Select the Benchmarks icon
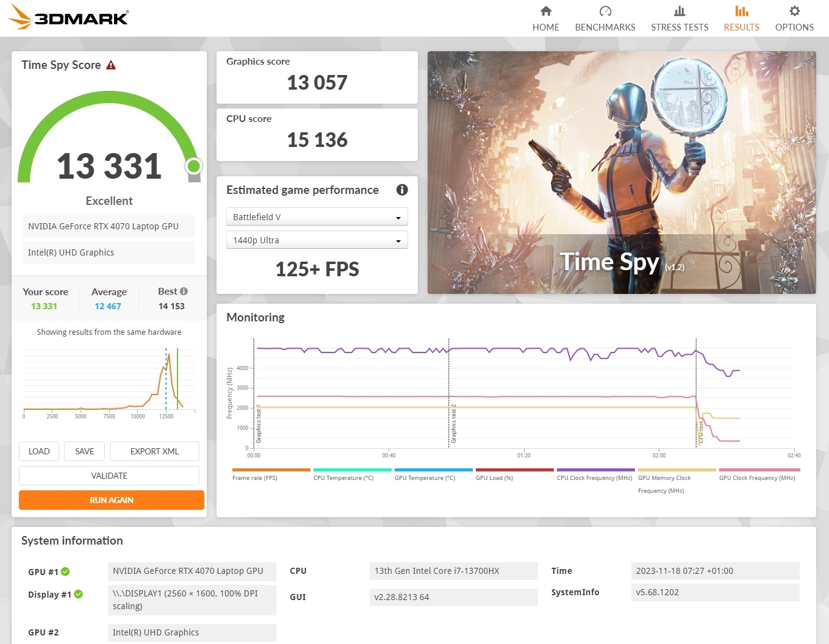The height and width of the screenshot is (644, 829). pyautogui.click(x=605, y=11)
